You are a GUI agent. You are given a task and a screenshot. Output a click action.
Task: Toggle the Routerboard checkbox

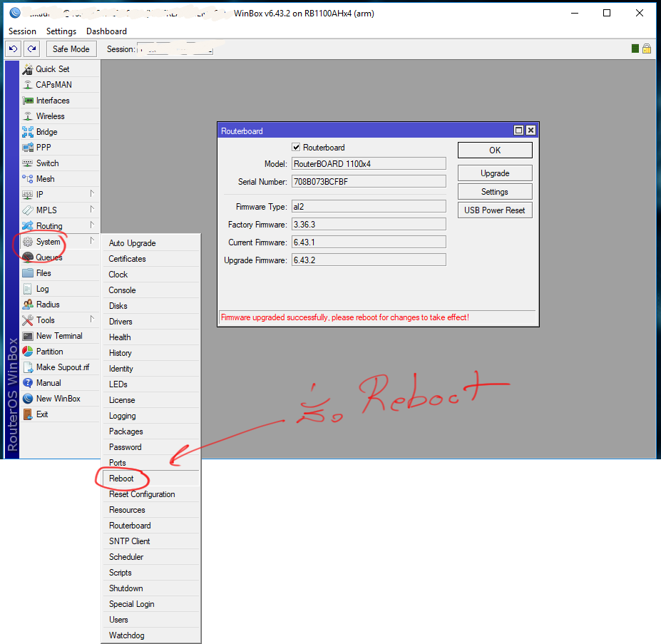click(x=296, y=147)
